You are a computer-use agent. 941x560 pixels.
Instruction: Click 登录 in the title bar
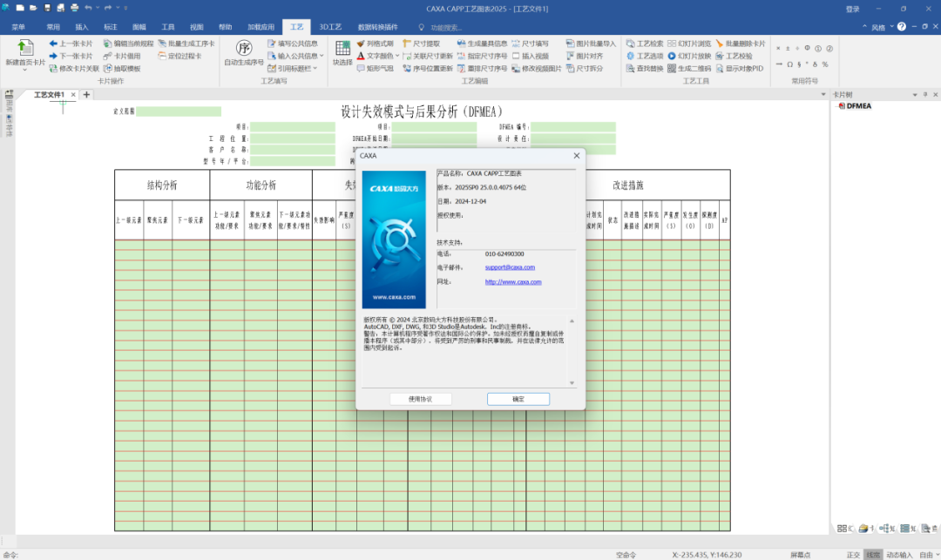852,9
